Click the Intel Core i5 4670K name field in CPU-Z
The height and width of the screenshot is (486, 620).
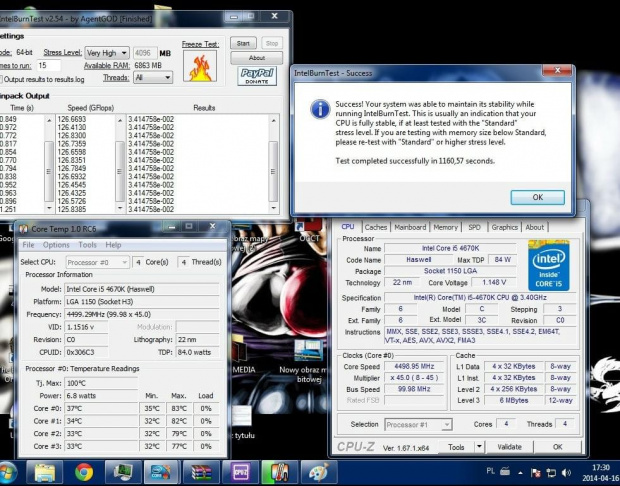click(450, 248)
